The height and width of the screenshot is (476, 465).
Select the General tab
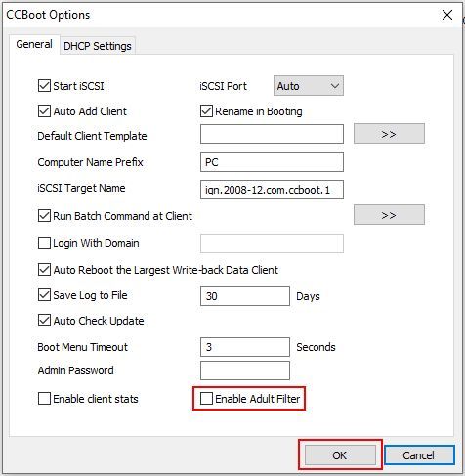click(x=34, y=44)
